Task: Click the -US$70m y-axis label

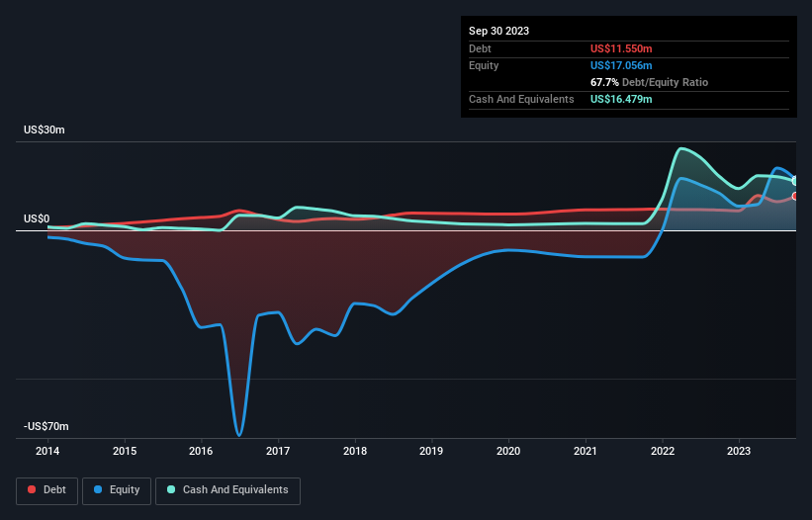Action: pos(46,426)
